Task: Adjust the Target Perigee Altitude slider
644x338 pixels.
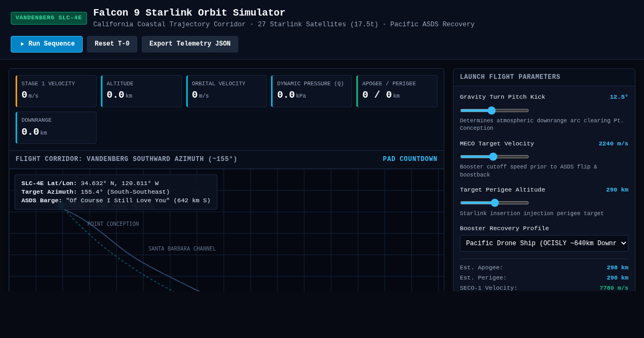Action: tap(494, 203)
